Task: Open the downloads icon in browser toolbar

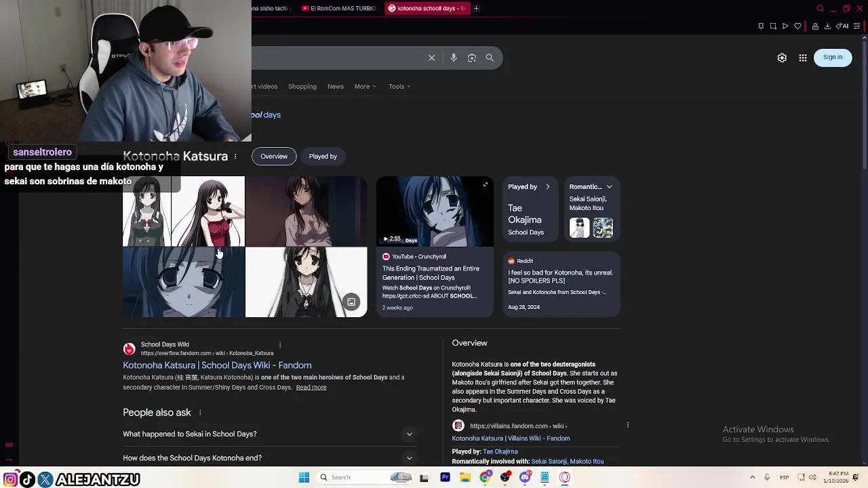Action: point(828,26)
